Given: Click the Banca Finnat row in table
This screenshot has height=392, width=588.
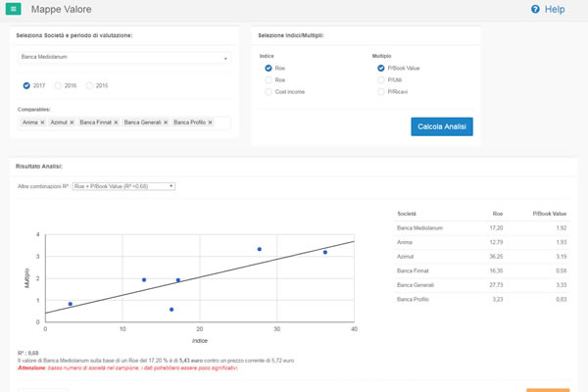Looking at the screenshot, I should 482,270.
